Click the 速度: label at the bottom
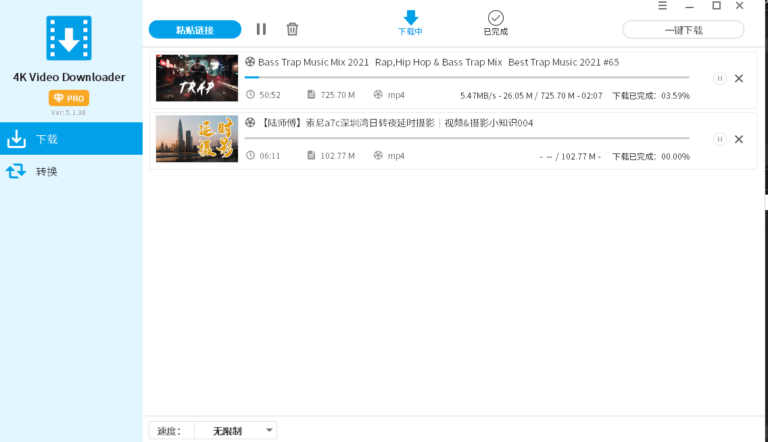Screen dimensions: 768x442 point(169,431)
